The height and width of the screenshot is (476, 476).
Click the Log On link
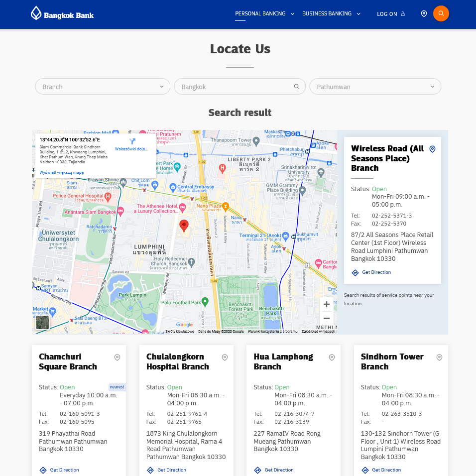tap(390, 14)
